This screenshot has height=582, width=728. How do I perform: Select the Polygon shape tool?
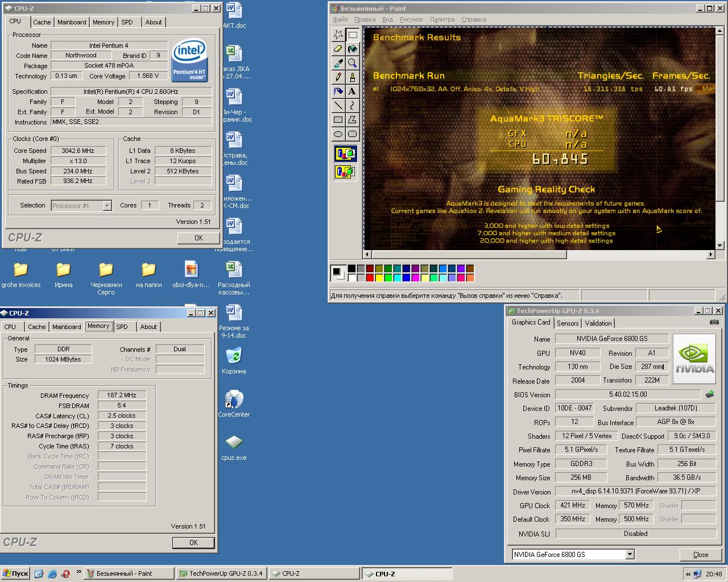pyautogui.click(x=353, y=119)
